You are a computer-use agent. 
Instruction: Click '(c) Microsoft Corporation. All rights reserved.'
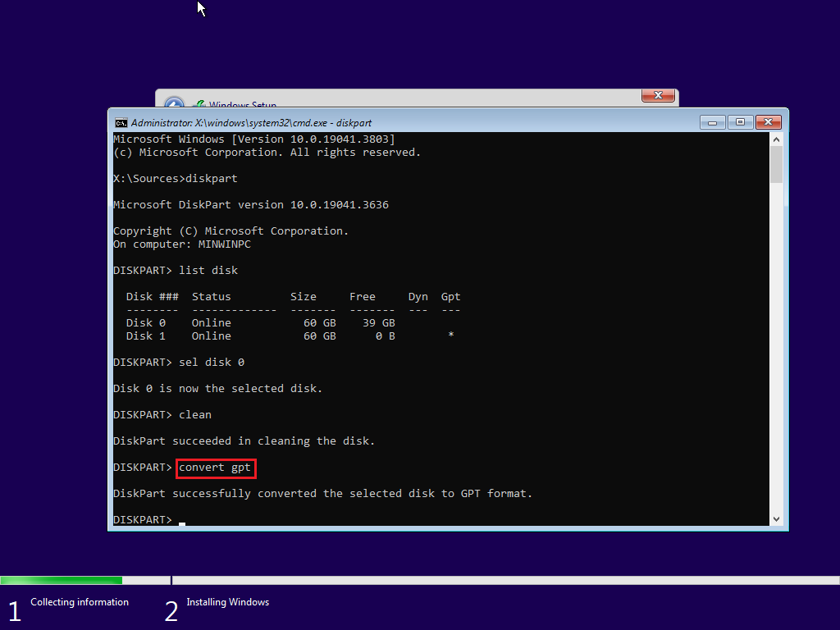tap(267, 153)
